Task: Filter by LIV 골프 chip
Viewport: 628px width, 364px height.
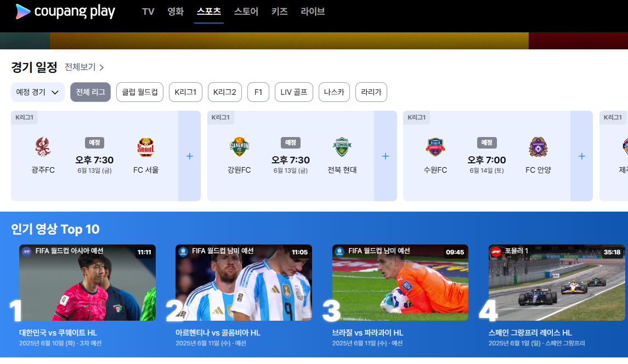Action: pyautogui.click(x=294, y=92)
